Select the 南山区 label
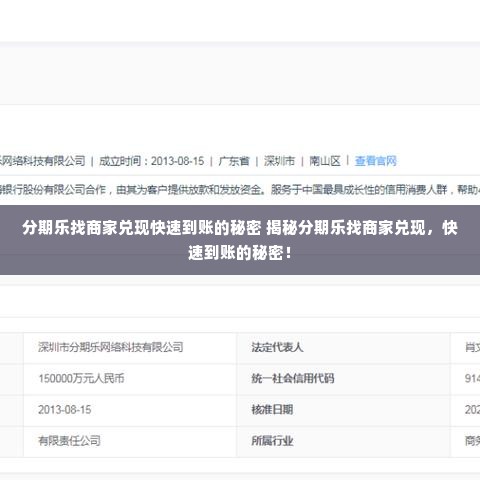 tap(325, 161)
